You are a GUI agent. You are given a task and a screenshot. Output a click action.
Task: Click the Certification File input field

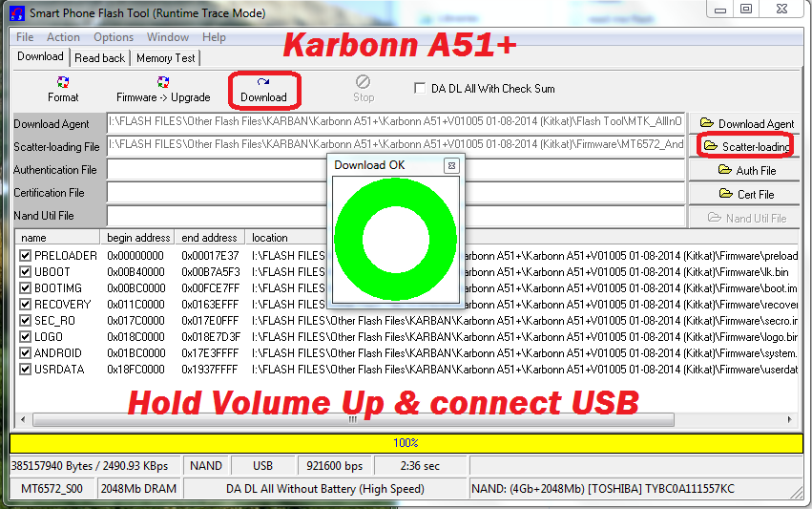[396, 192]
